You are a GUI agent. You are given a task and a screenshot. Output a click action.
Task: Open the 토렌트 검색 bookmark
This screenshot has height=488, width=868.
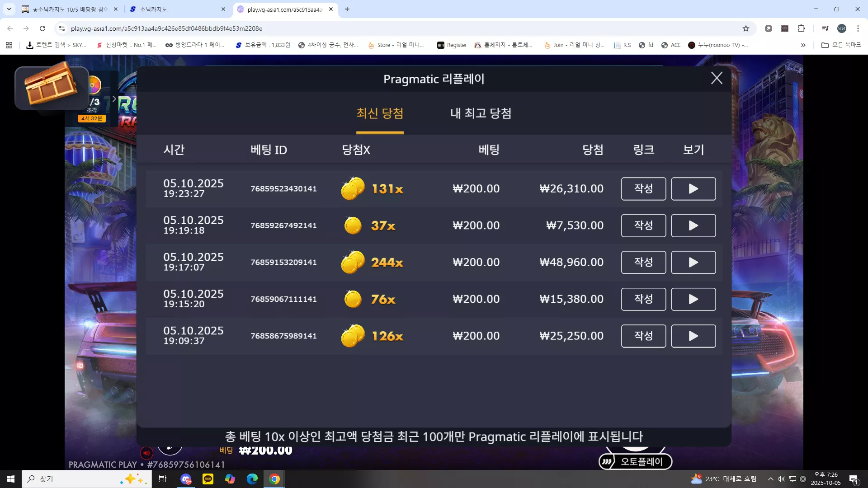57,45
